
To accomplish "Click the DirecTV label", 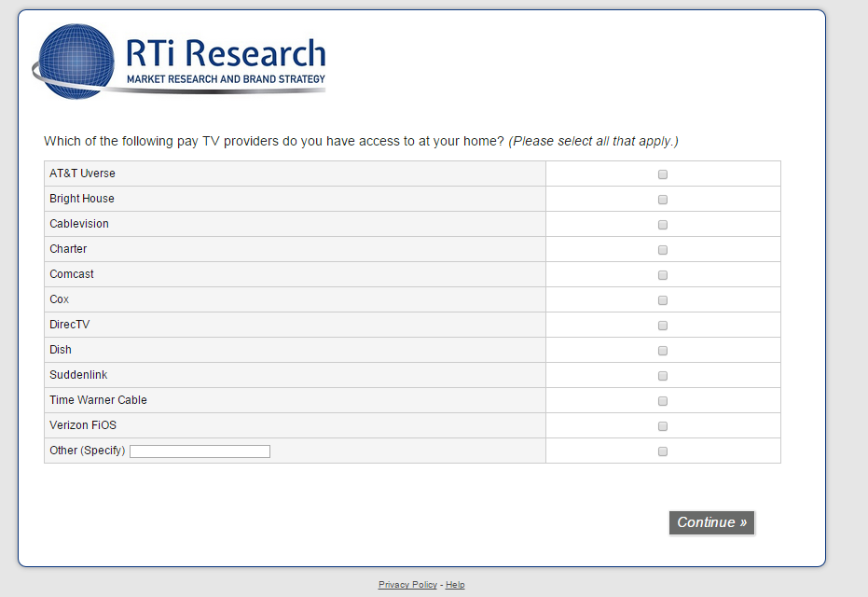I will [x=70, y=325].
